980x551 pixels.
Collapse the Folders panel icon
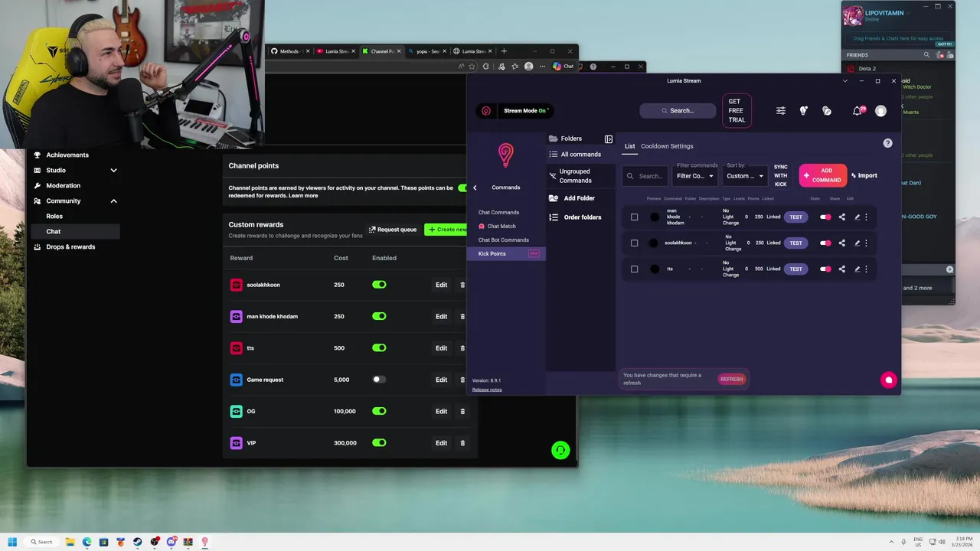(x=609, y=139)
